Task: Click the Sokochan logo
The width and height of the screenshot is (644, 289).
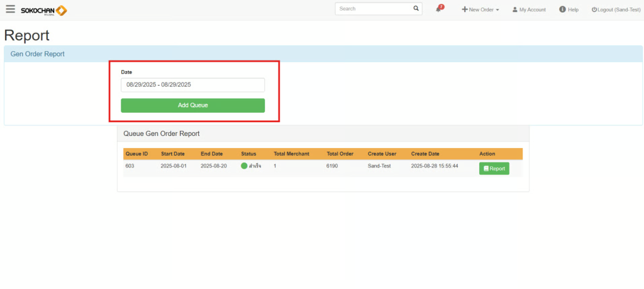Action: pos(43,10)
